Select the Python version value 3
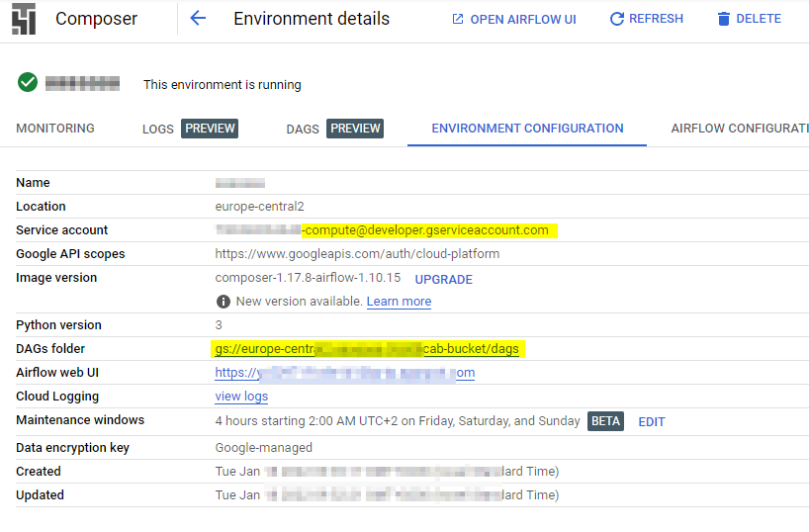Screen dimensions: 809x532 (x=219, y=325)
